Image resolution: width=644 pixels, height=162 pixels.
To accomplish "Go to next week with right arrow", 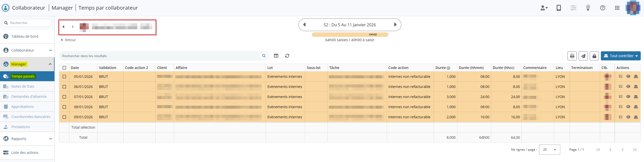I will (x=395, y=25).
